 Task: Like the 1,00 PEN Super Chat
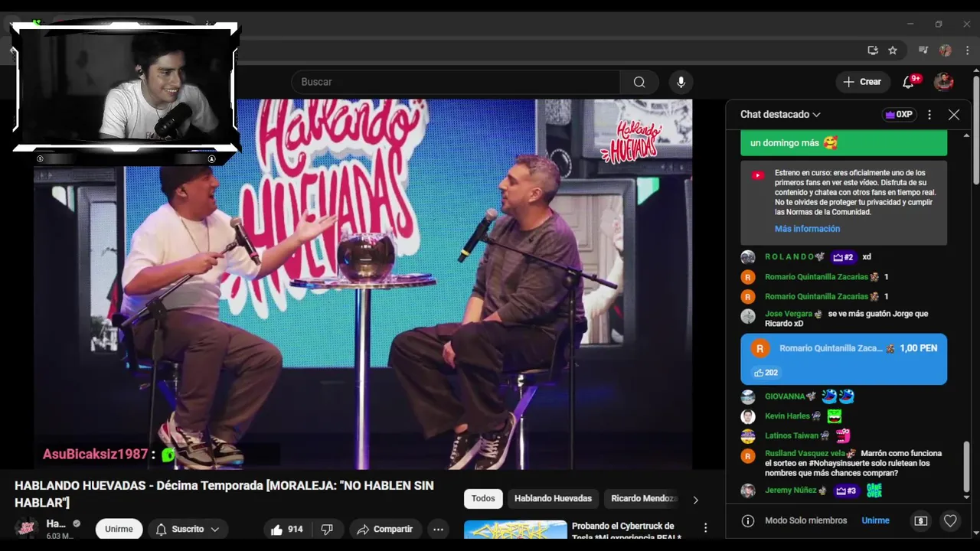[x=766, y=373]
